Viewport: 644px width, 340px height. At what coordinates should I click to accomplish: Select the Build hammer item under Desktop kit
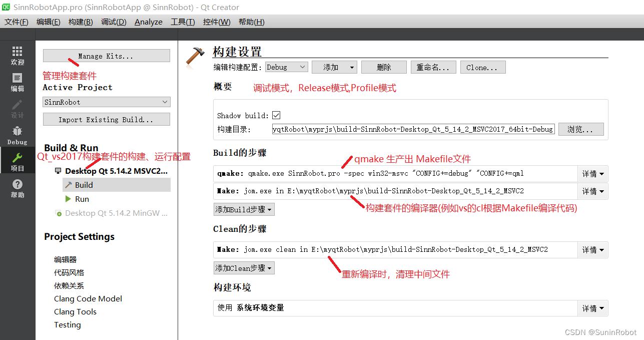(117, 185)
